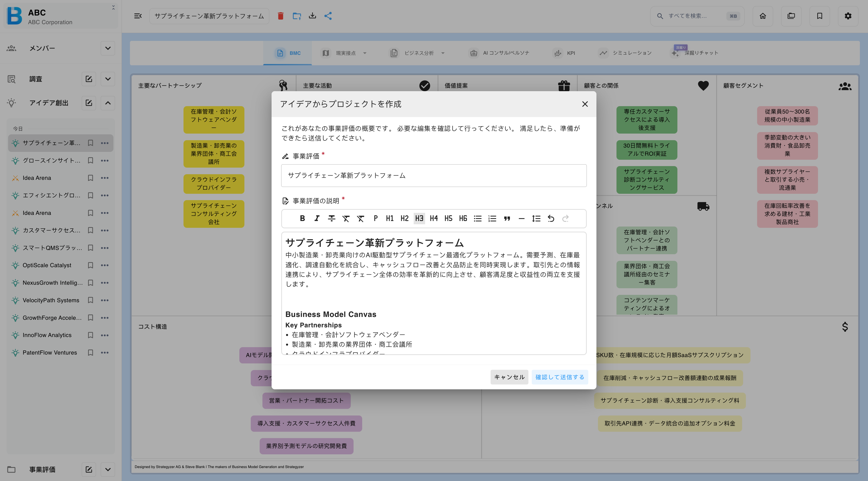Open the home icon button
The image size is (868, 481).
tap(762, 16)
